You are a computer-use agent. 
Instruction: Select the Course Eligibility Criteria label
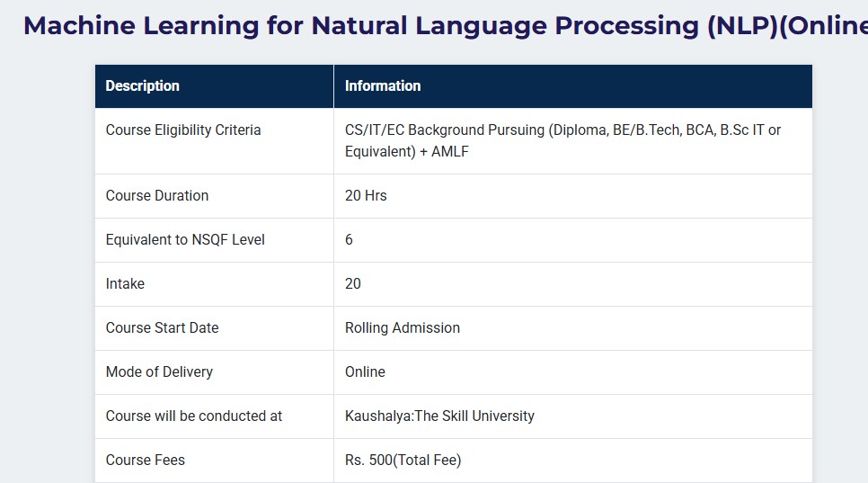183,130
